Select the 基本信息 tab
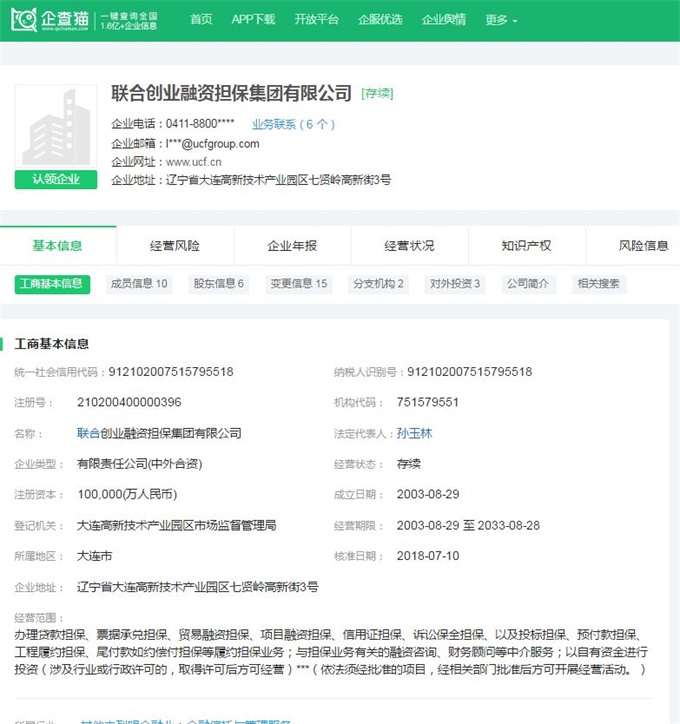The width and height of the screenshot is (680, 724). tap(58, 246)
